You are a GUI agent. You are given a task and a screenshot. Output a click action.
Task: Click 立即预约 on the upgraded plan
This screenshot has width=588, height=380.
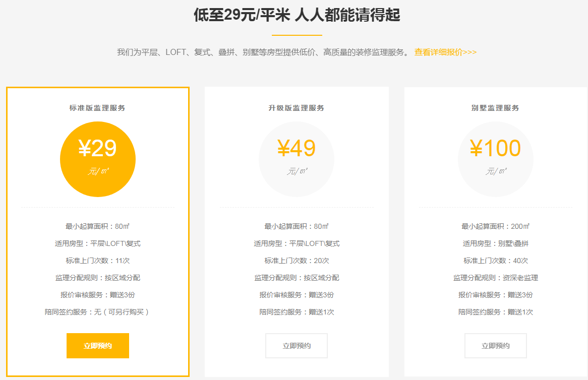pyautogui.click(x=297, y=346)
